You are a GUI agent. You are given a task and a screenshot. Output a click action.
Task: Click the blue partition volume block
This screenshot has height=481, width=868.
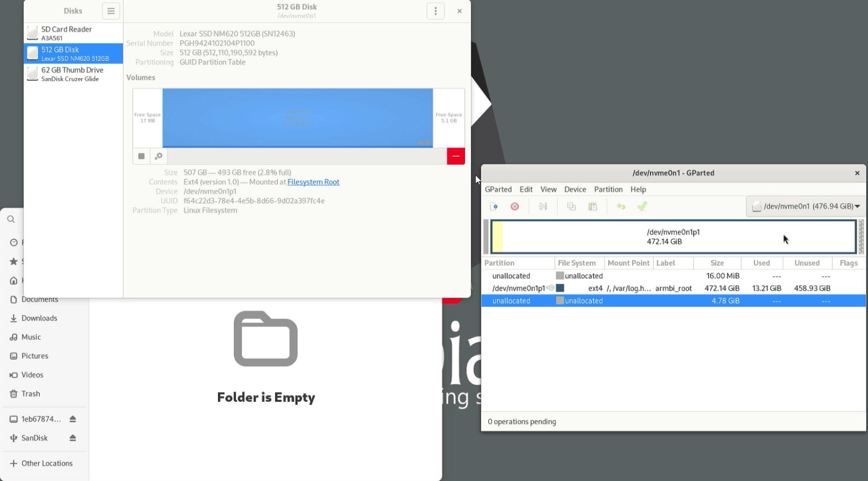(x=297, y=118)
